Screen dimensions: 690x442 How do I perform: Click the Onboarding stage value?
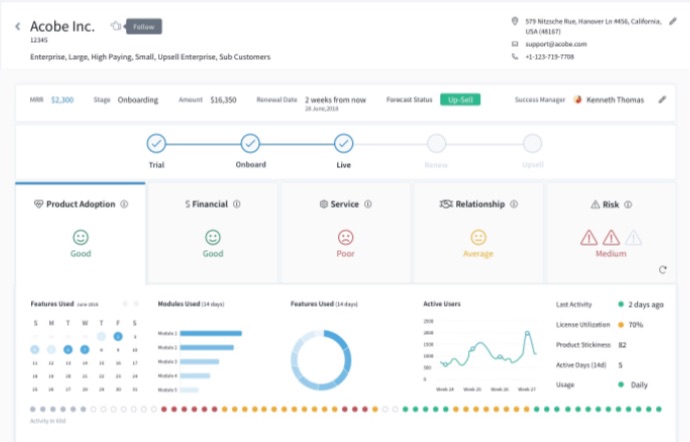(138, 100)
